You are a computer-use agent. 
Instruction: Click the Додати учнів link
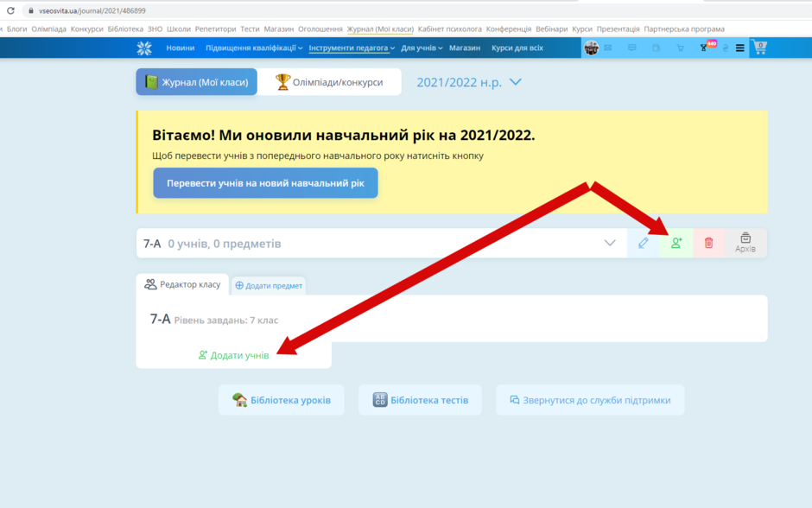pos(233,355)
